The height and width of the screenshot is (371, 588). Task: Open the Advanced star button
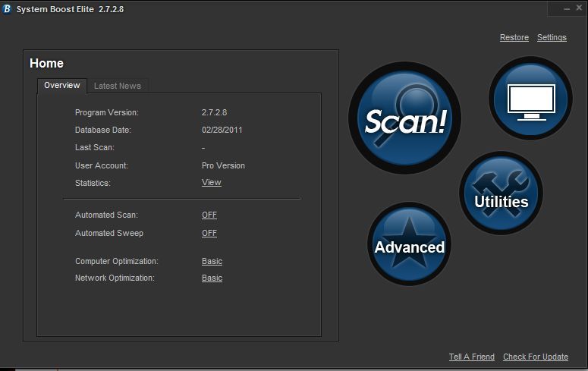coord(409,244)
